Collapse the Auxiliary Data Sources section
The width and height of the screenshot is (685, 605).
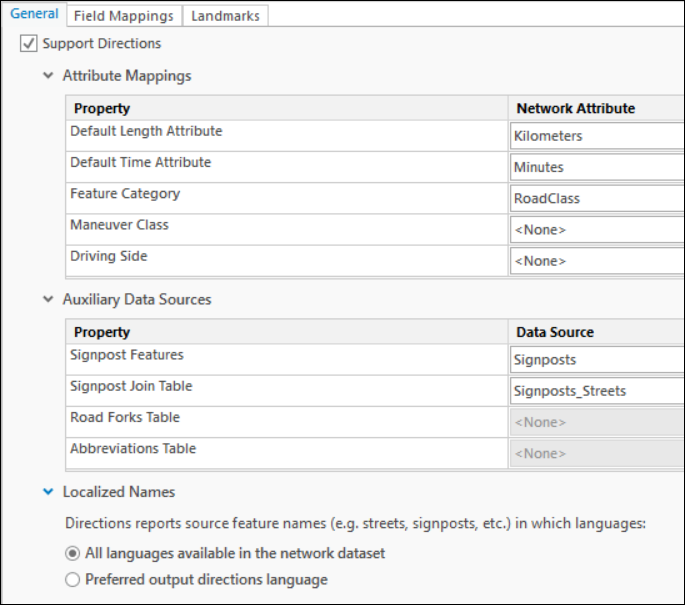pos(48,300)
